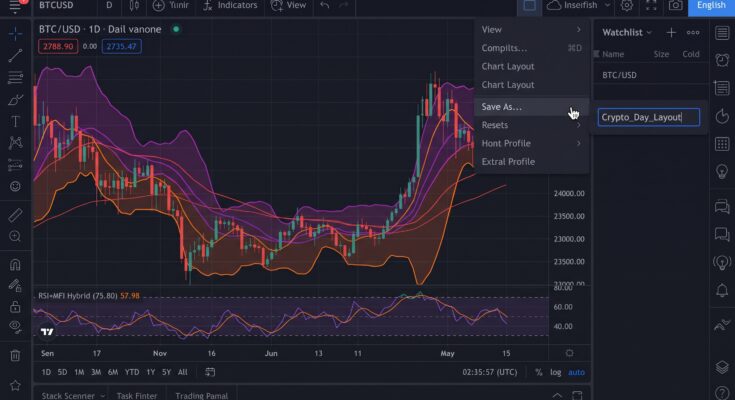Open the Fibonacci retracement tools
The image size is (735, 400).
point(15,77)
